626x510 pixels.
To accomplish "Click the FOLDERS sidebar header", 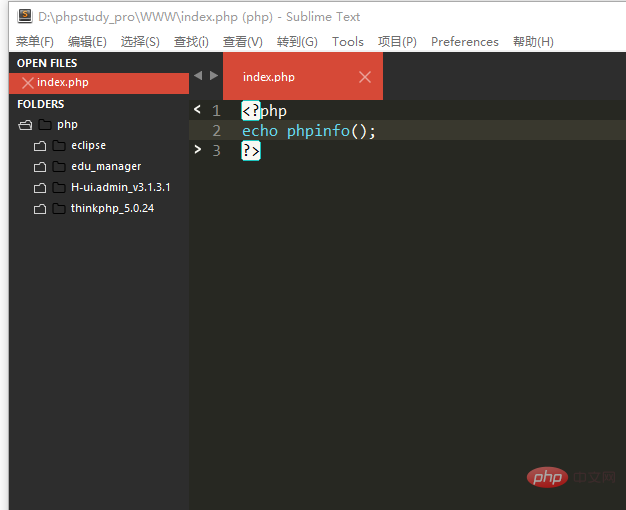I will [x=40, y=104].
